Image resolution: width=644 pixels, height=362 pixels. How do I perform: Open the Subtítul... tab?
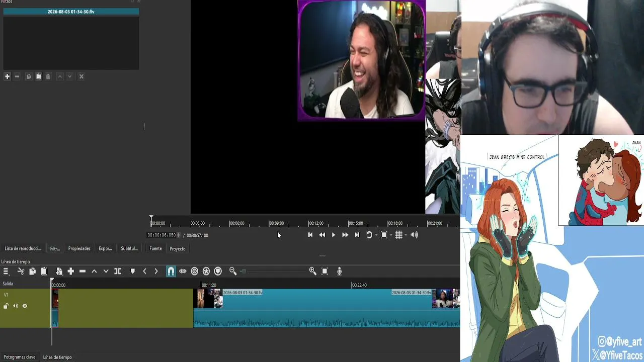pos(129,248)
